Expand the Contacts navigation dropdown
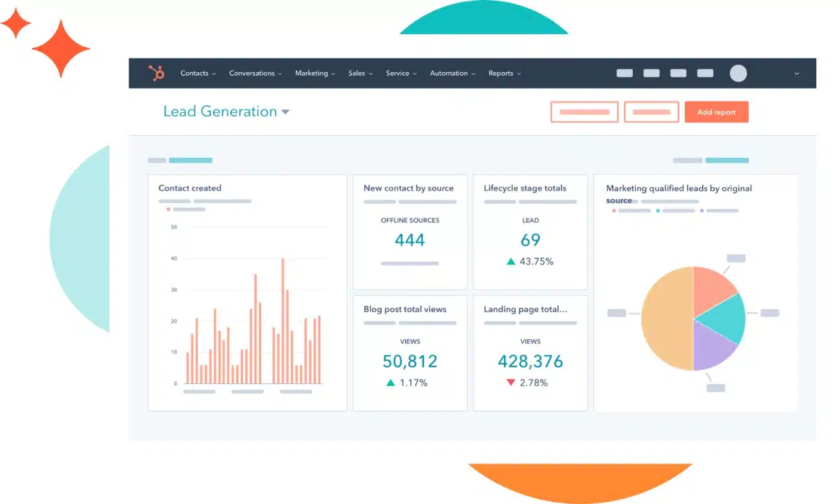 point(198,73)
